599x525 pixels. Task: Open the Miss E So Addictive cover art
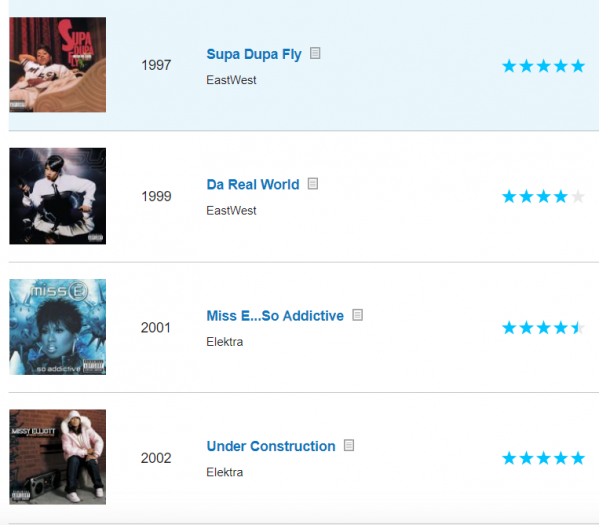click(x=58, y=327)
